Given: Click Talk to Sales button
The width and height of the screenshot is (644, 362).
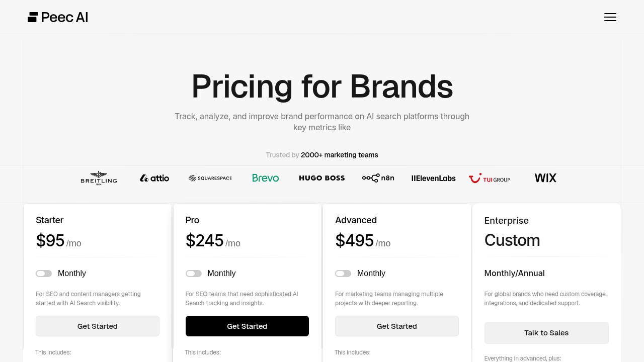Looking at the screenshot, I should tap(546, 333).
